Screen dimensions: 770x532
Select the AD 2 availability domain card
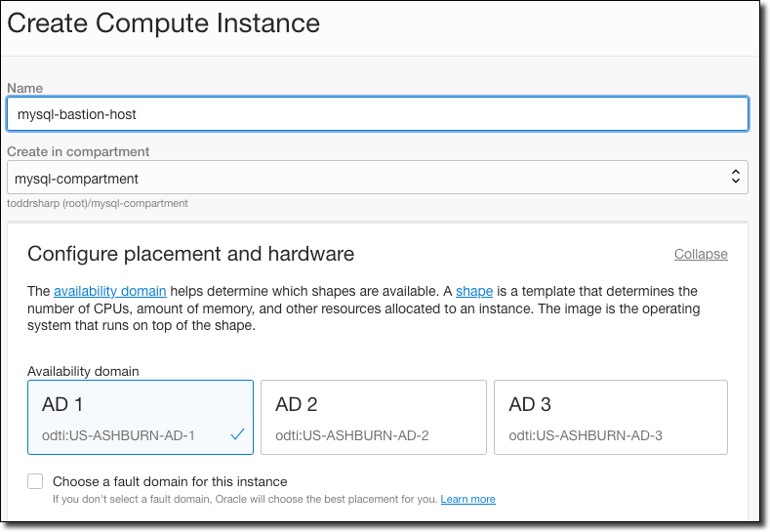tap(373, 417)
